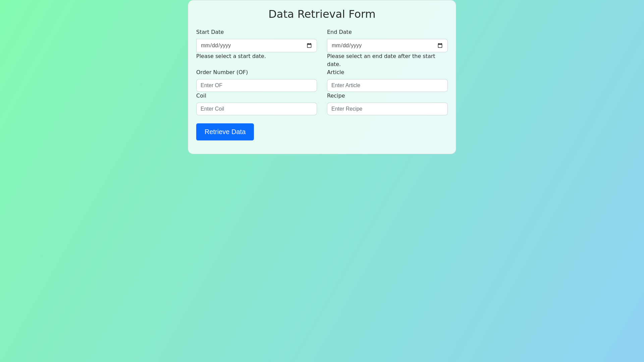Viewport: 644px width, 362px height.
Task: Click the Enter Coil input box
Action: (256, 109)
